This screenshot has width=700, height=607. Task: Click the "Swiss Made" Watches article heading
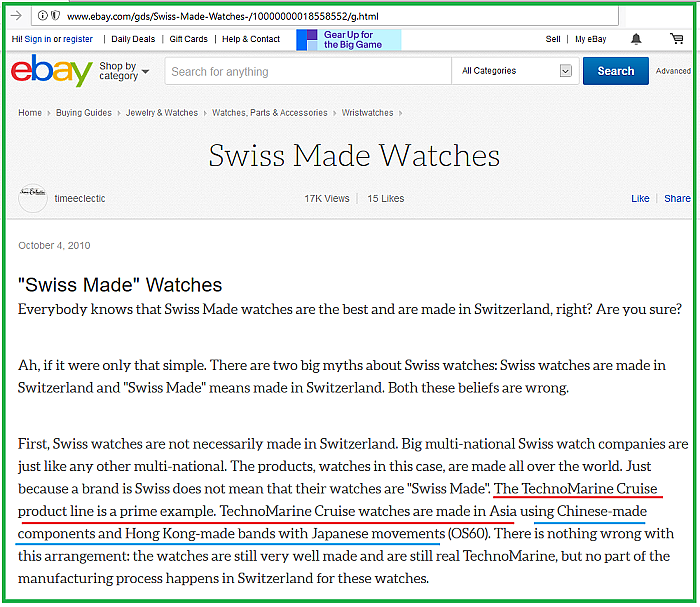(120, 285)
